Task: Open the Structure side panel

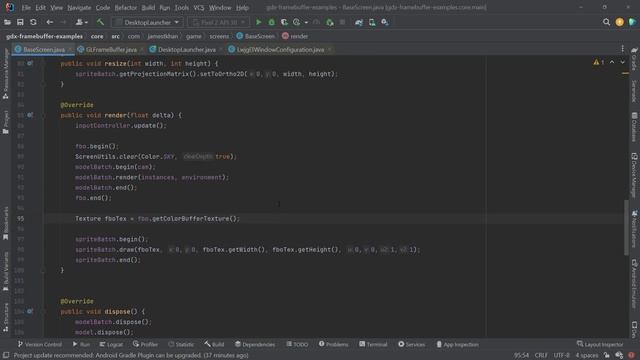Action: (x=5, y=317)
